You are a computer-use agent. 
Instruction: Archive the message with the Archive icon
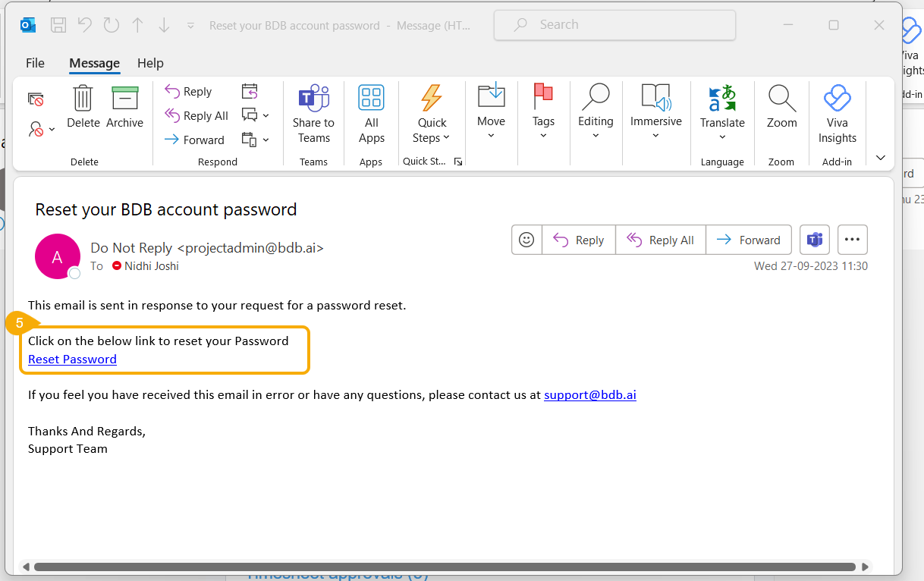tap(124, 99)
